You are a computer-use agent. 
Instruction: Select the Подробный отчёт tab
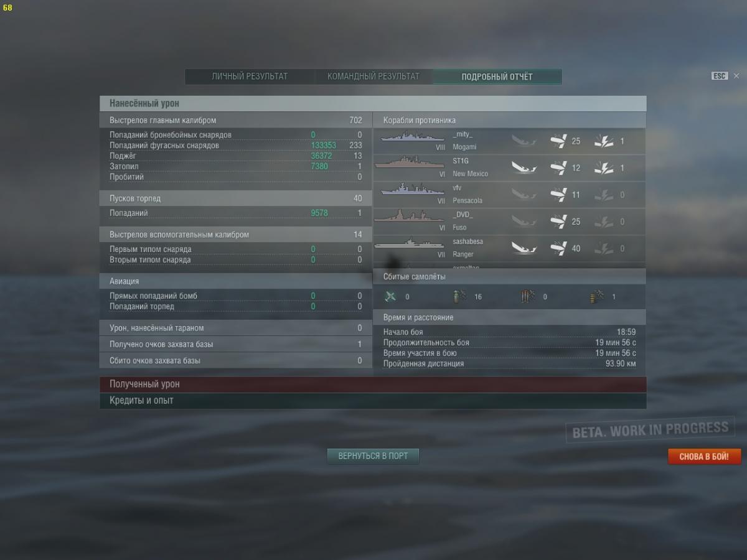[x=497, y=77]
